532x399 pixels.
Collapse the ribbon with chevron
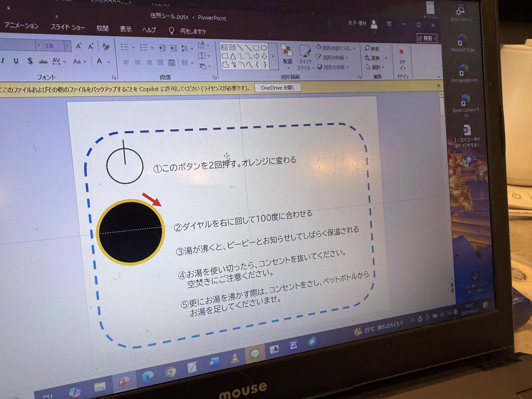tap(438, 77)
